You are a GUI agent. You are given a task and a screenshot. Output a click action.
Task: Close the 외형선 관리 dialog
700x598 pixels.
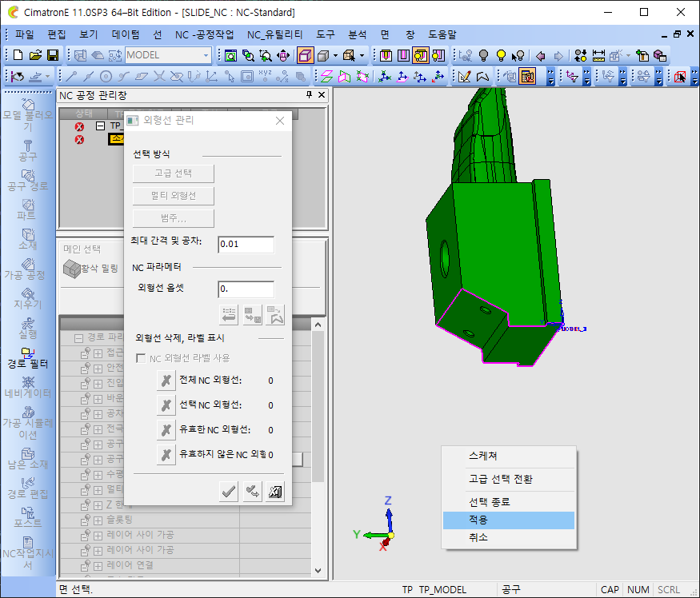[280, 121]
